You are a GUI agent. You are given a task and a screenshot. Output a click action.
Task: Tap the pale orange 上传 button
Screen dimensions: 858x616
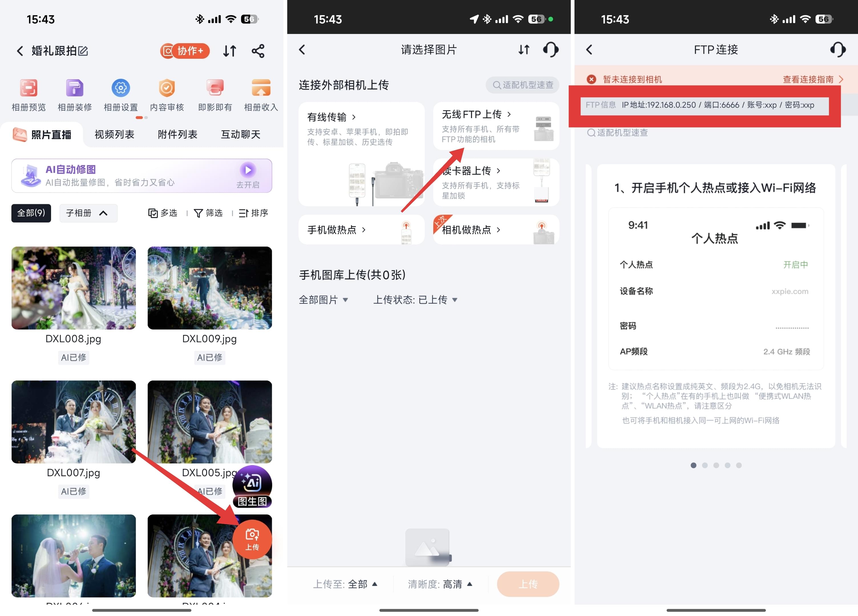pos(528,584)
